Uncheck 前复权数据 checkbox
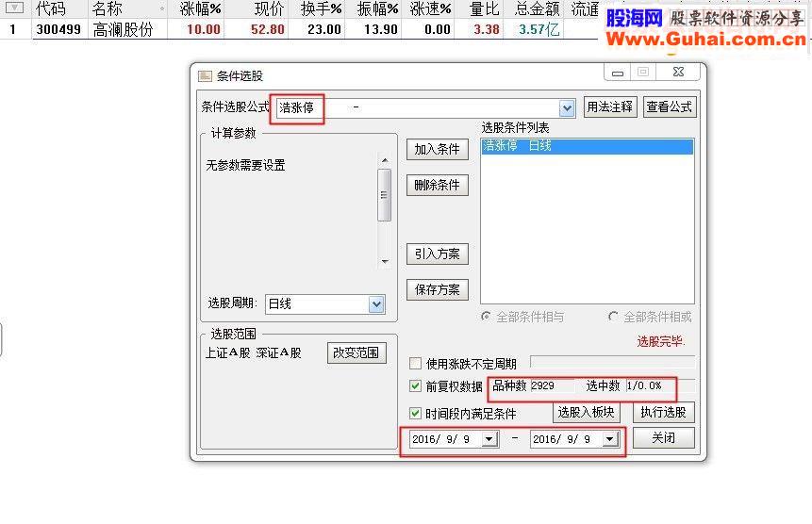Screen dimensions: 812x524 point(415,385)
